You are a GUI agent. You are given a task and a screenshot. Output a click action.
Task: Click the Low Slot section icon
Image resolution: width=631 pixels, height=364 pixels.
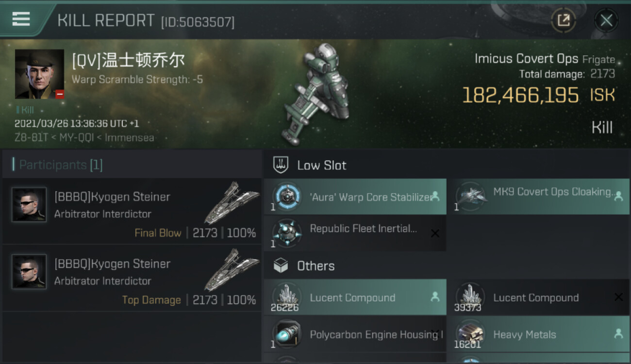(x=281, y=165)
